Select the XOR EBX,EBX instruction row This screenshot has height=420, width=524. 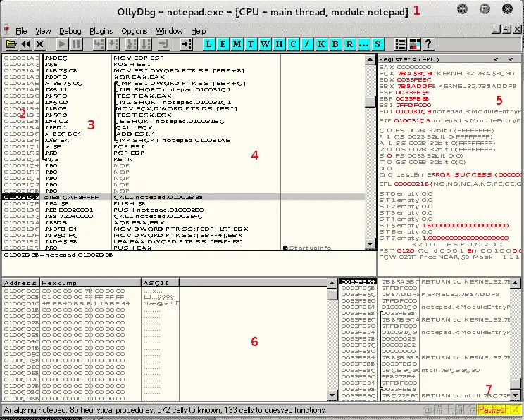[183, 222]
